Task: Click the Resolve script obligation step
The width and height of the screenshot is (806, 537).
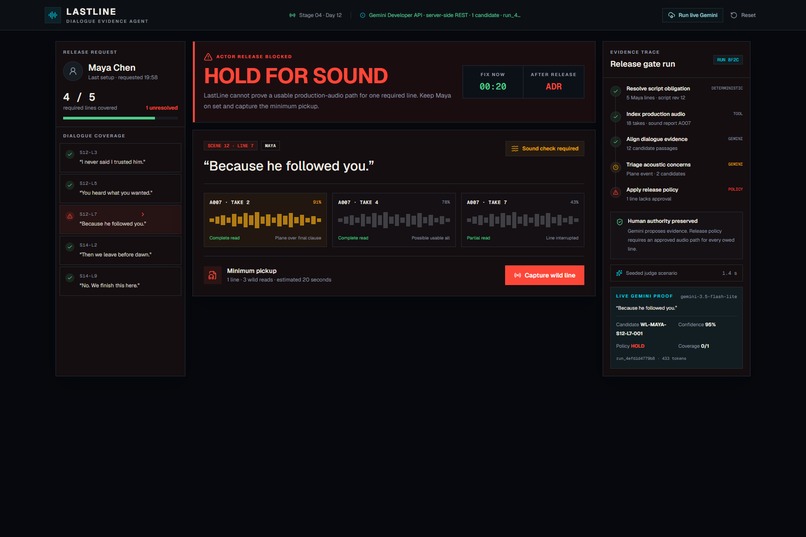Action: [676, 93]
